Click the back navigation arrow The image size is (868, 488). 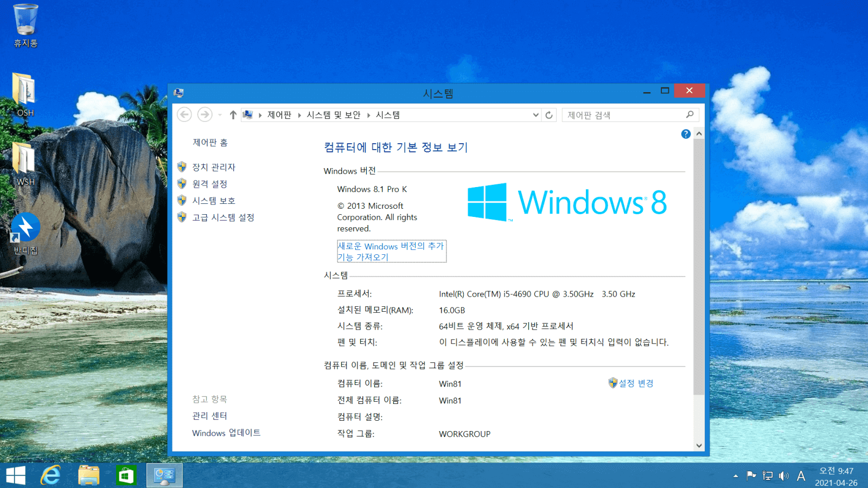pos(184,114)
